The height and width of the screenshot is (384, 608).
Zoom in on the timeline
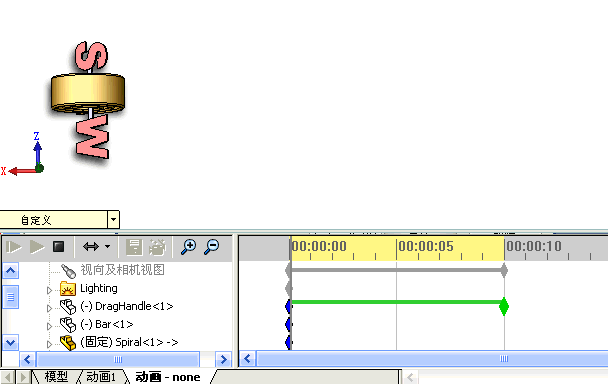(x=188, y=247)
